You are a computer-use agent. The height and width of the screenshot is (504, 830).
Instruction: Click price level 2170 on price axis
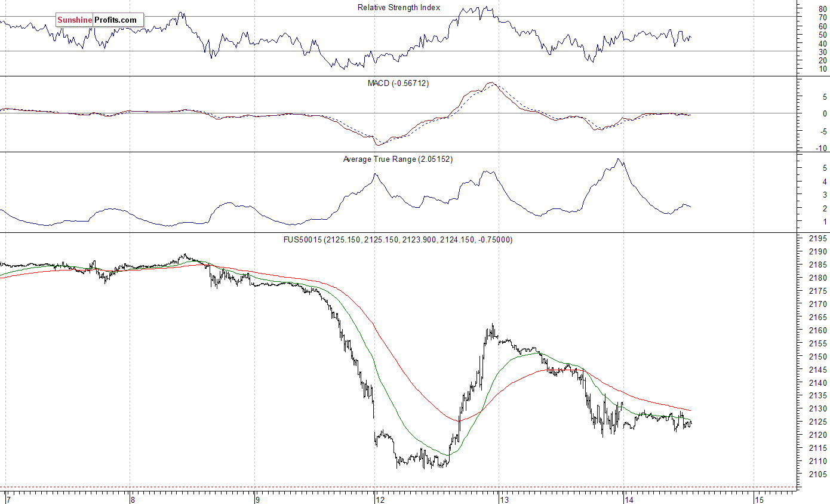click(818, 305)
